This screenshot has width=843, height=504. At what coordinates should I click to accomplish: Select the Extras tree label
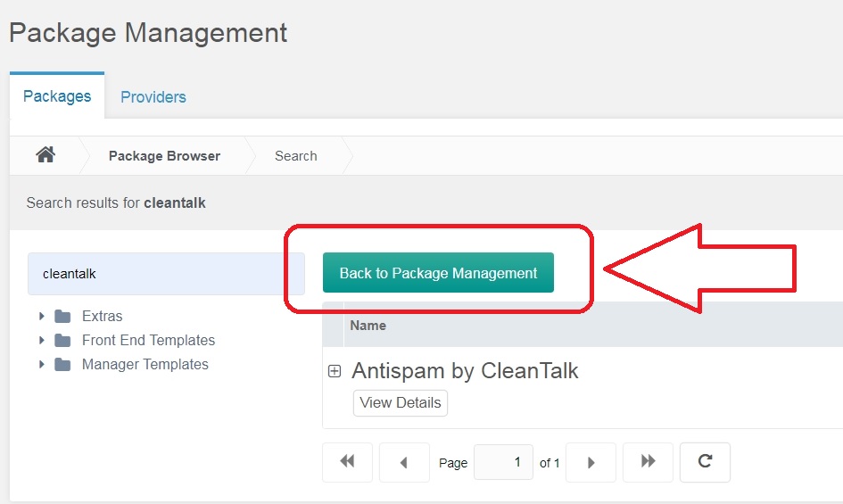click(103, 317)
